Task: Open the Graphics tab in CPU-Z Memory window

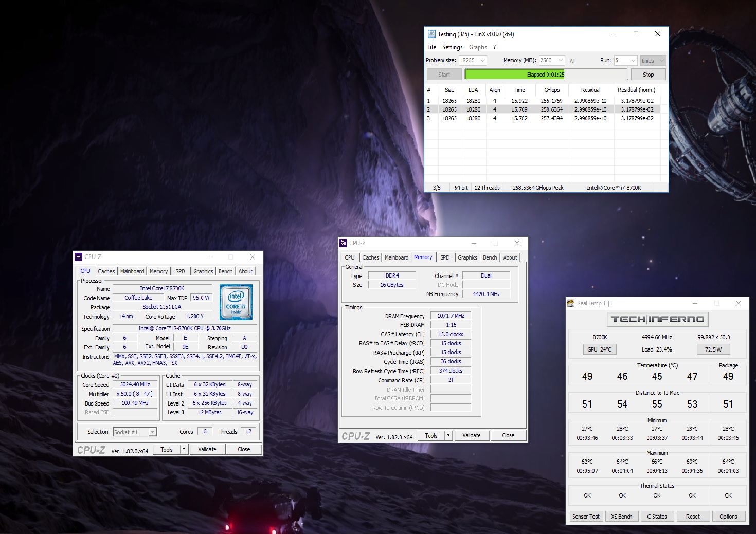Action: (467, 257)
